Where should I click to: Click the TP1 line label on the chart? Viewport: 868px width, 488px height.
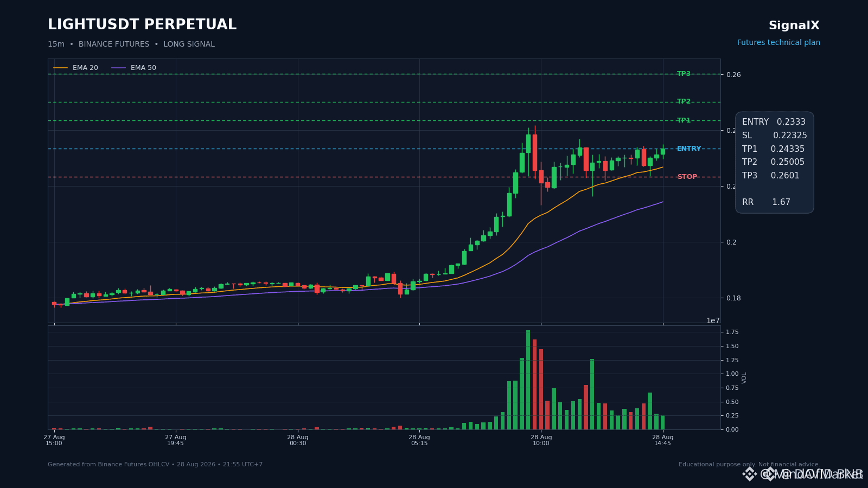684,120
